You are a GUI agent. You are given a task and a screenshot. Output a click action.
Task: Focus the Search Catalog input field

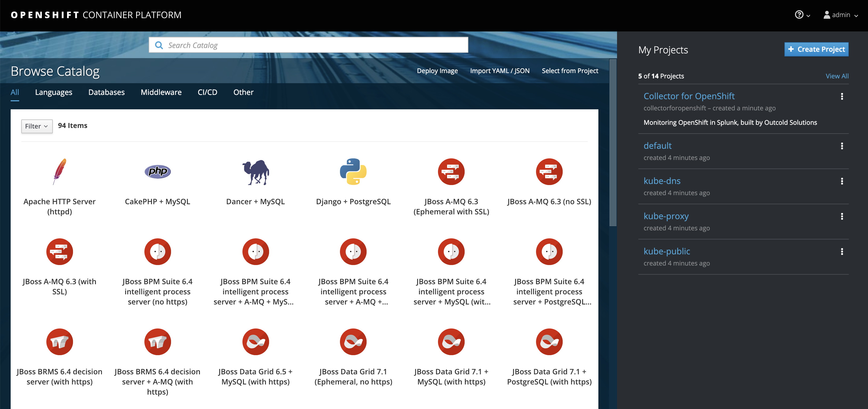tap(308, 45)
